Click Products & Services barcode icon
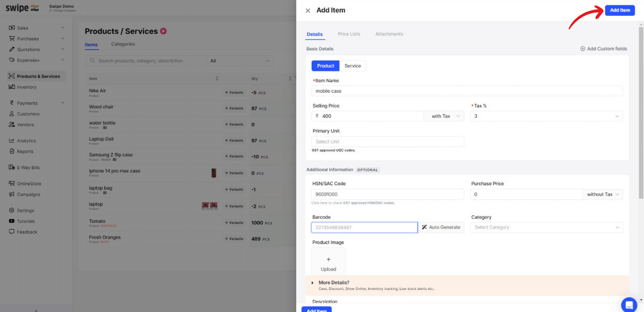 click(x=12, y=76)
